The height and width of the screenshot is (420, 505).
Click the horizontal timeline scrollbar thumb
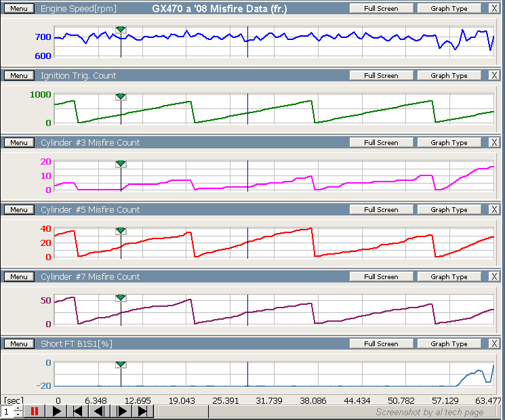(x=183, y=411)
